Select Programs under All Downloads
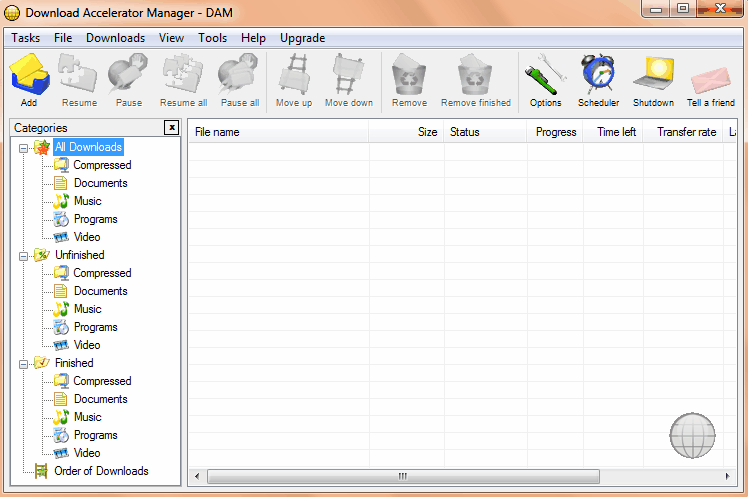This screenshot has height=497, width=748. (x=95, y=219)
